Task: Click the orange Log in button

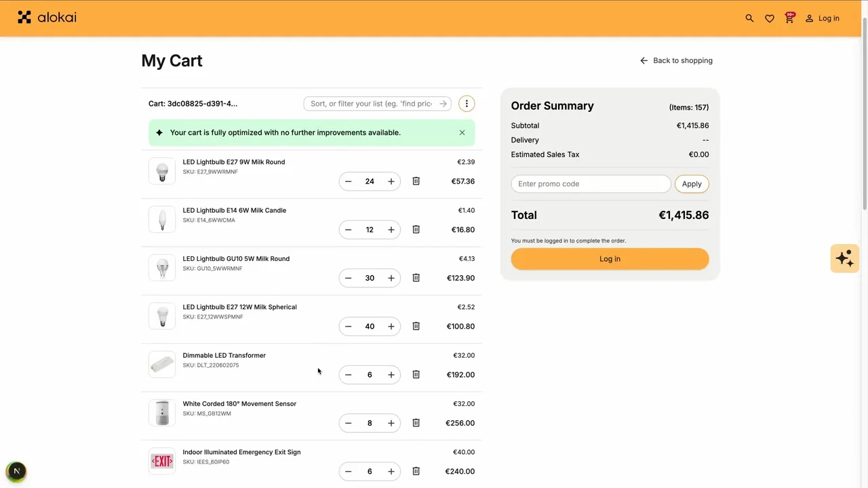Action: coord(610,259)
